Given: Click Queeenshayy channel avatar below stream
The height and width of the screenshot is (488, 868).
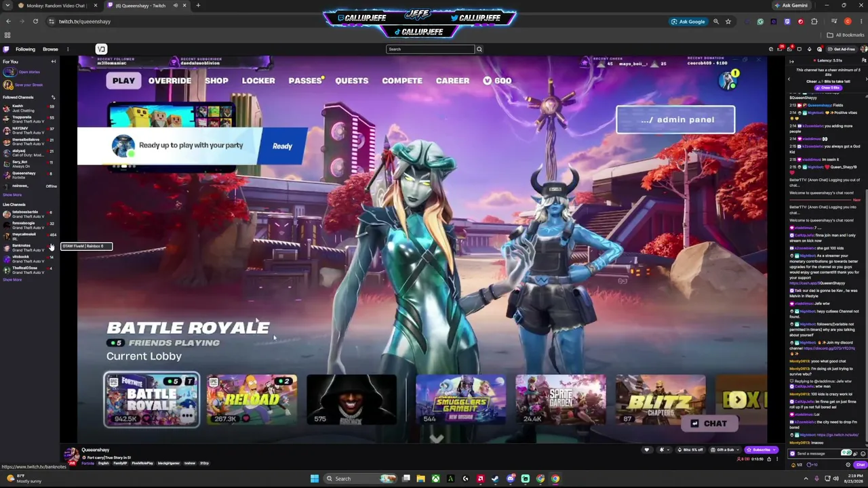Looking at the screenshot, I should click(71, 455).
